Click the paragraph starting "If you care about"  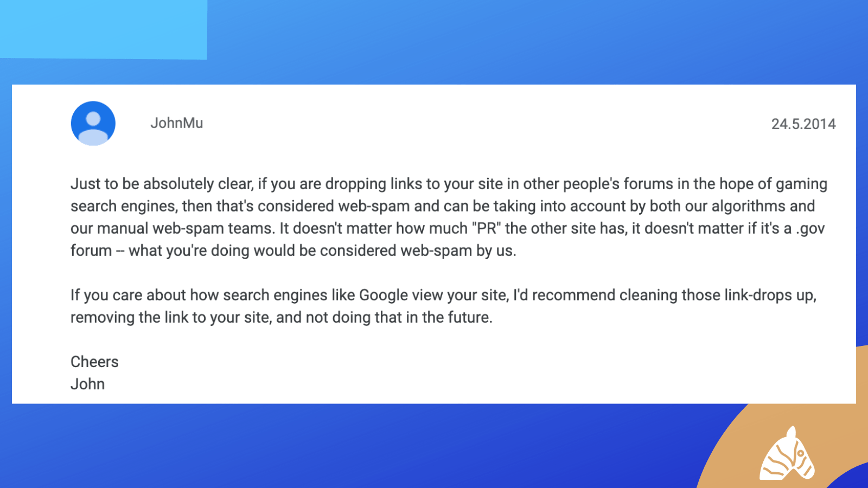443,306
